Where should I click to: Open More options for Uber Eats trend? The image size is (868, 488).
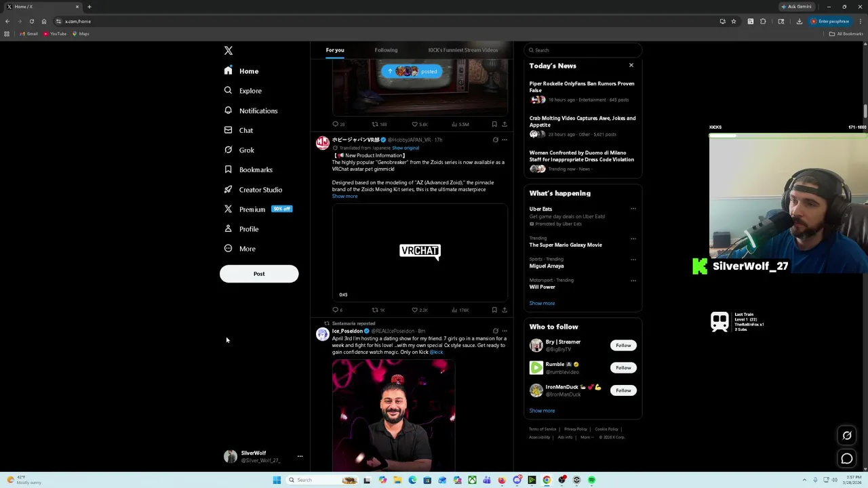pos(633,209)
